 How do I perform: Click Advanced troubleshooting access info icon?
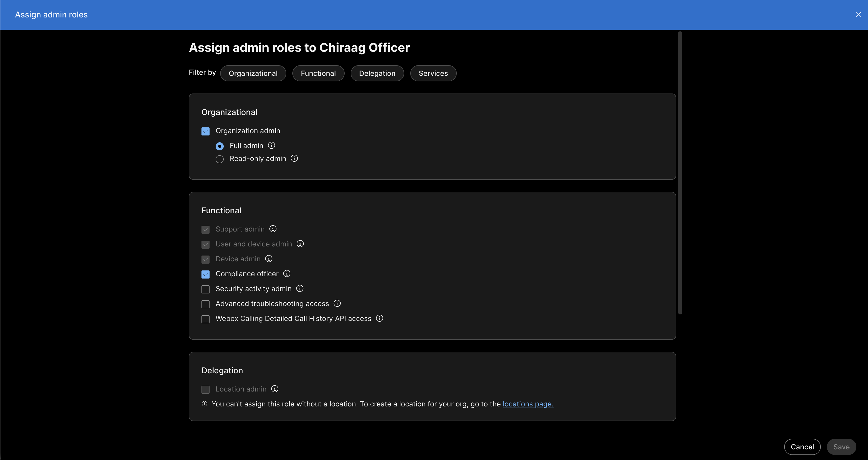tap(337, 303)
